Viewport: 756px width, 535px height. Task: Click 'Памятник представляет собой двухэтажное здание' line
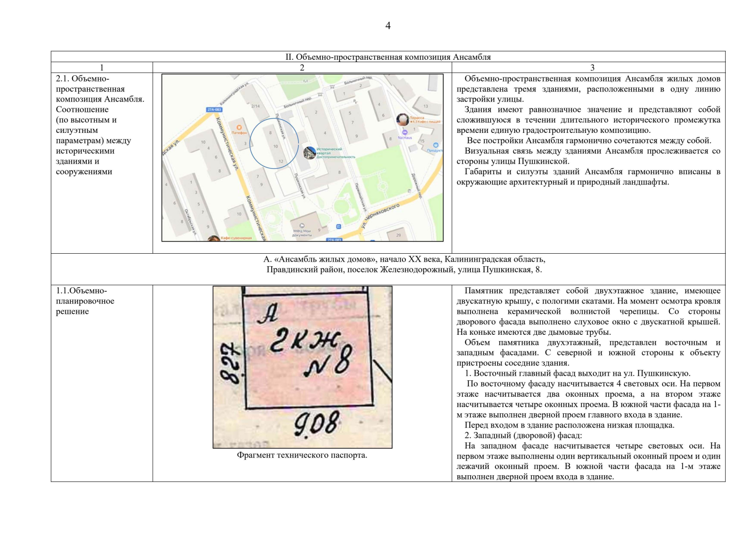tap(593, 291)
